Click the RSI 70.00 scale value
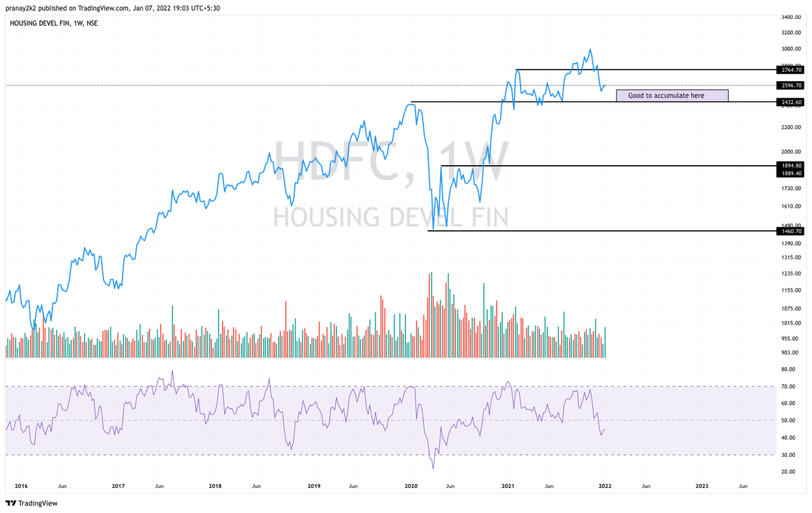The height and width of the screenshot is (513, 812). click(788, 386)
